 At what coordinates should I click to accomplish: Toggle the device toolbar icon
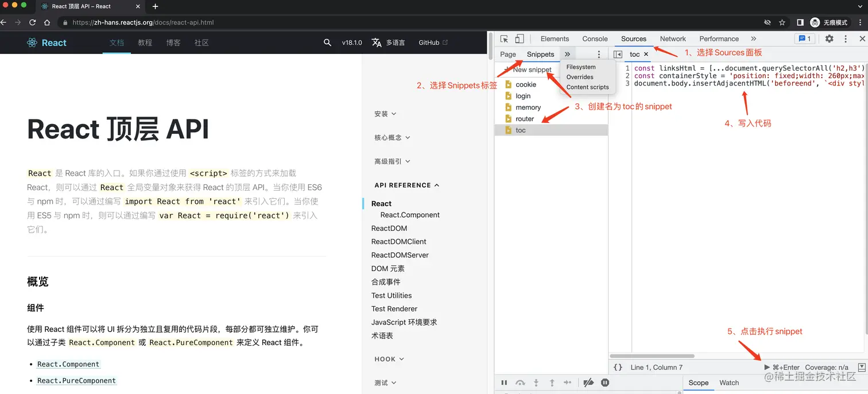pyautogui.click(x=519, y=39)
